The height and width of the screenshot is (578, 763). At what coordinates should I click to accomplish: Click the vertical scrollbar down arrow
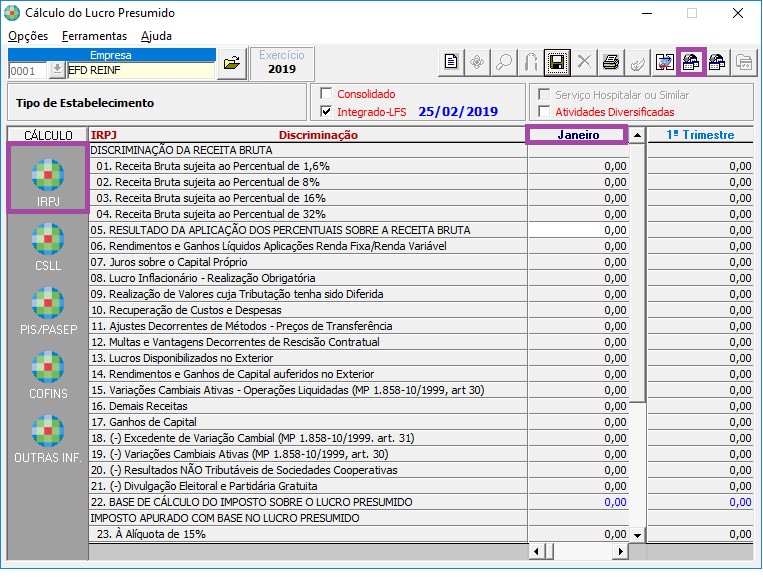pos(637,535)
